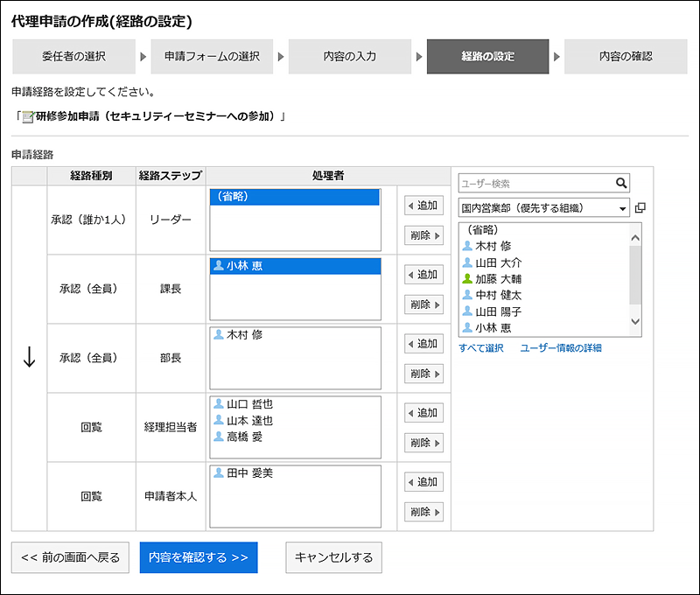Viewport: 700px width, 595px height.
Task: Click 追加 for the リーダー step
Action: click(x=423, y=206)
